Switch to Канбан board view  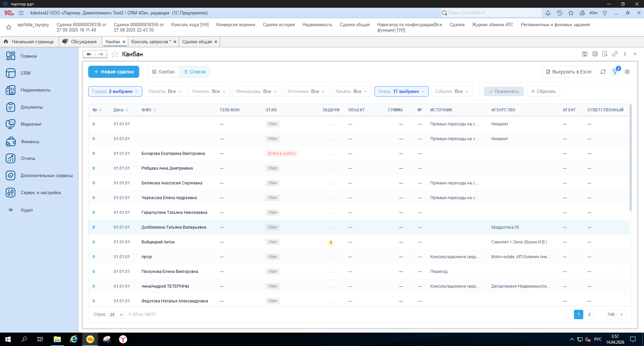pos(163,72)
